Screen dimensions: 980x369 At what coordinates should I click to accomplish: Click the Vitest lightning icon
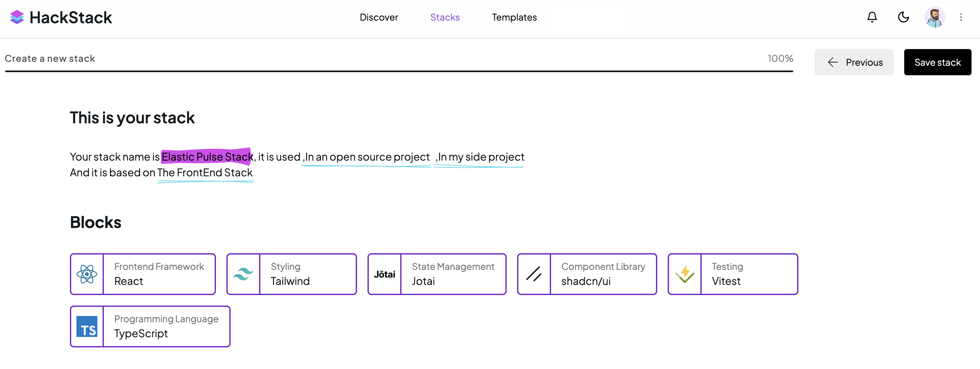tap(684, 274)
